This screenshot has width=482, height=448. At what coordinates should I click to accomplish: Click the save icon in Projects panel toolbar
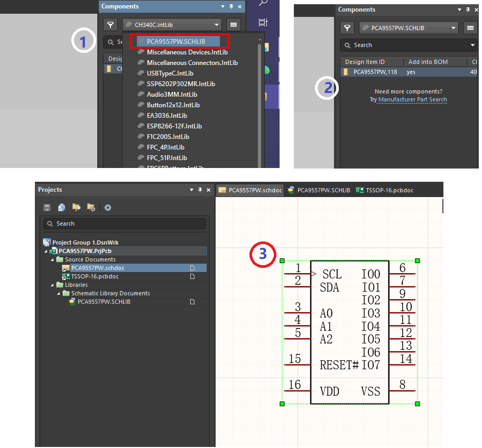pos(47,208)
